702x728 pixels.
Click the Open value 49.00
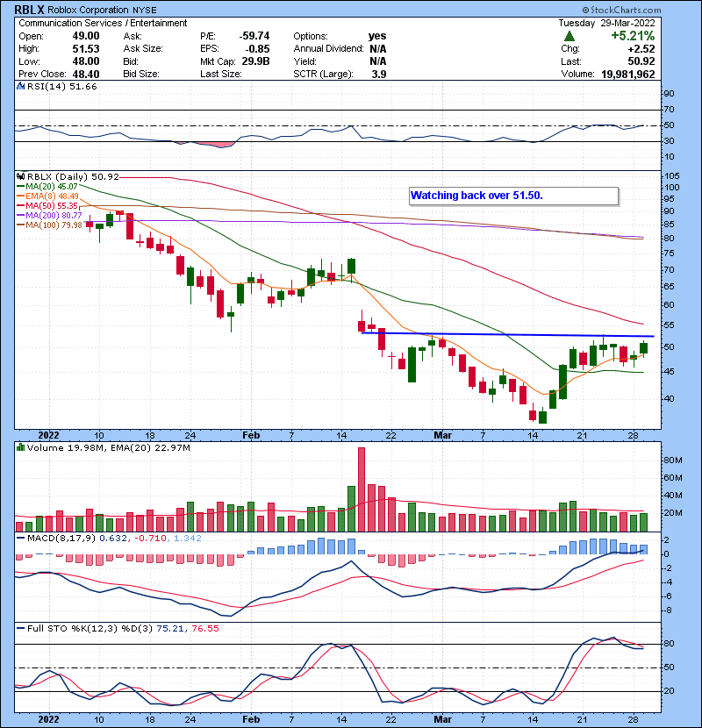click(86, 36)
